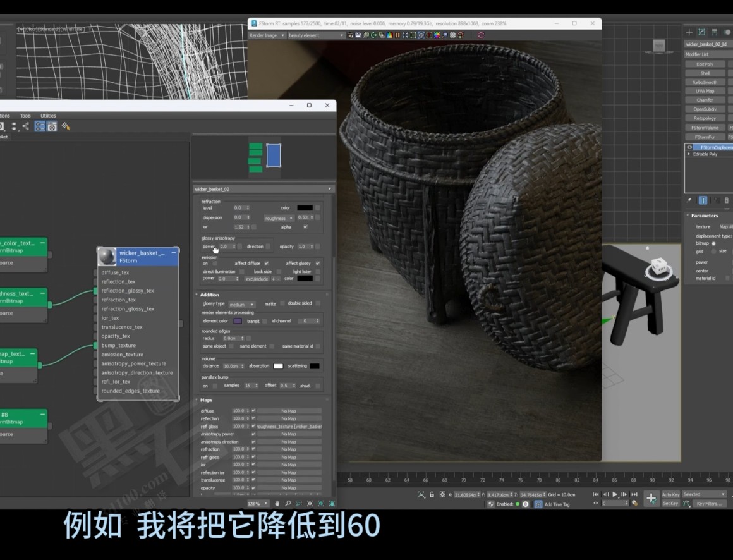Screen dimensions: 733x560
Task: Click the Edit Poly modifier button
Action: coord(705,64)
